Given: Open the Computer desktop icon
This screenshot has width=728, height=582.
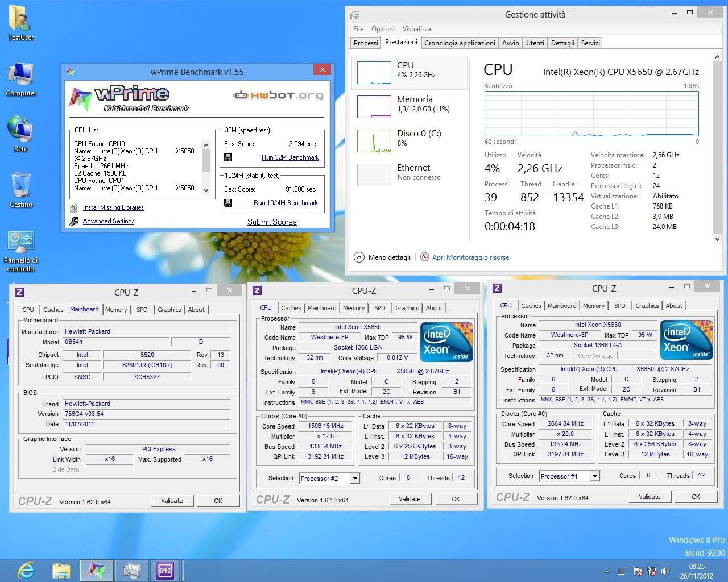Looking at the screenshot, I should (x=21, y=78).
